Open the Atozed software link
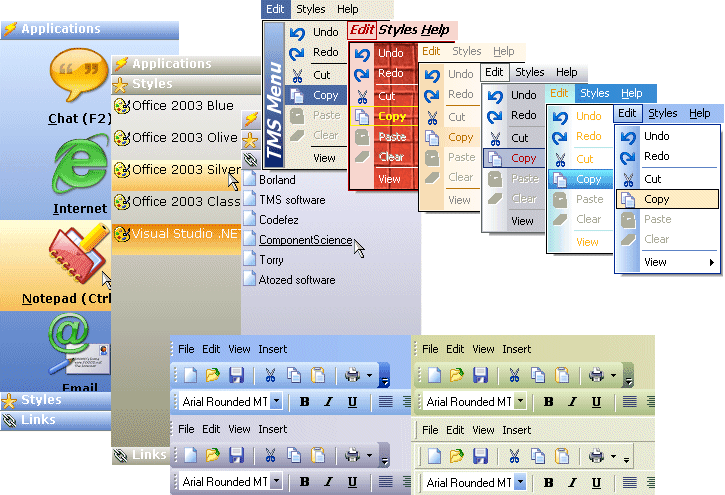 pos(297,280)
